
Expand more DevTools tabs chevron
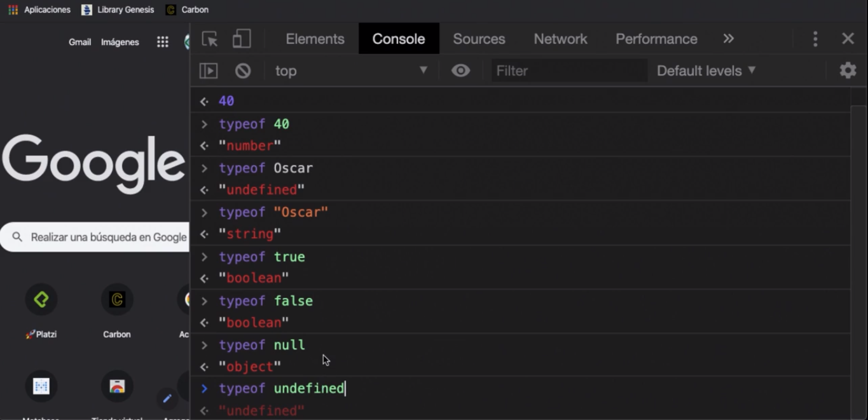tap(729, 39)
